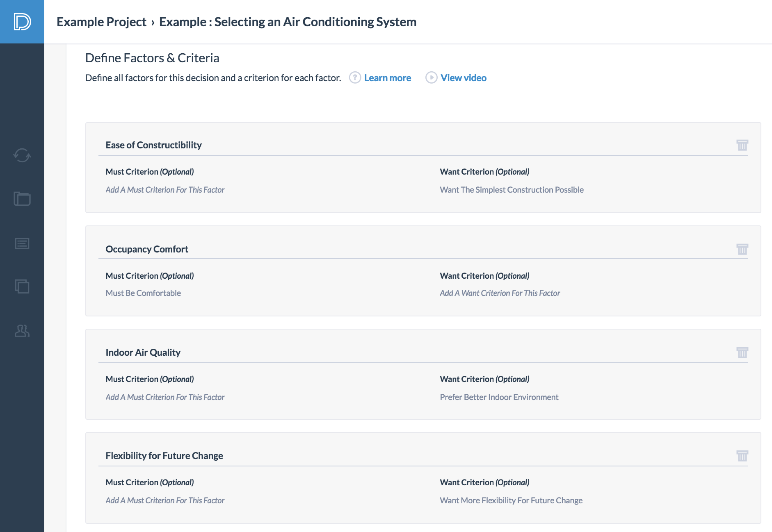
Task: Open the Learn more link
Action: 388,78
